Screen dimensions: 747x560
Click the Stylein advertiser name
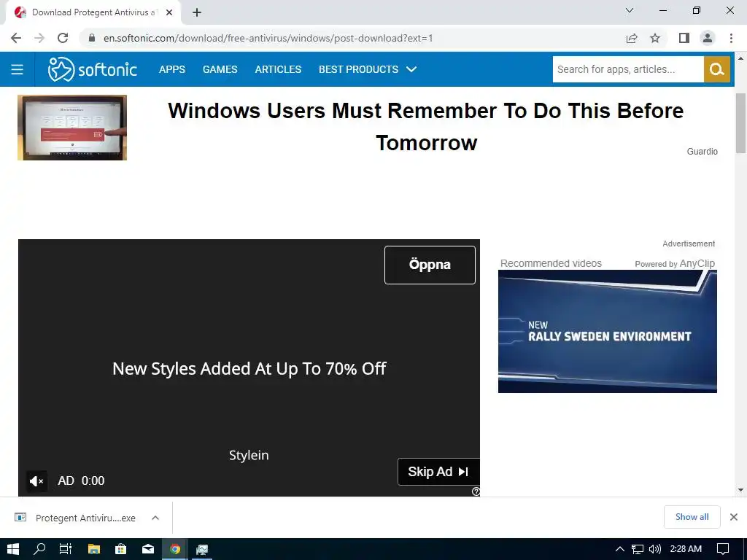(x=249, y=455)
